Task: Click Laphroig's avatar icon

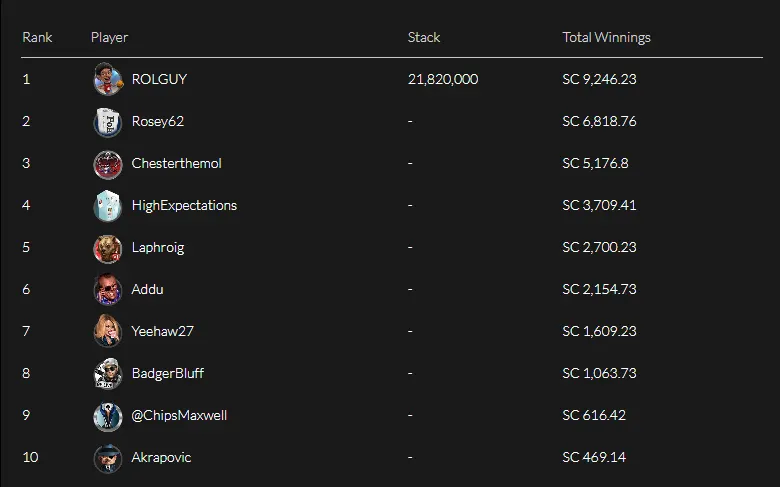Action: [x=107, y=247]
